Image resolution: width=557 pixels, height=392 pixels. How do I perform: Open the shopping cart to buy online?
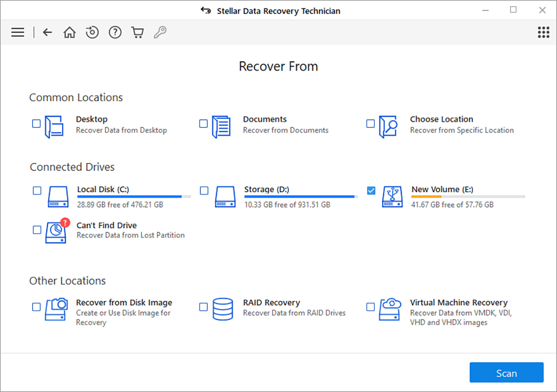pos(137,32)
